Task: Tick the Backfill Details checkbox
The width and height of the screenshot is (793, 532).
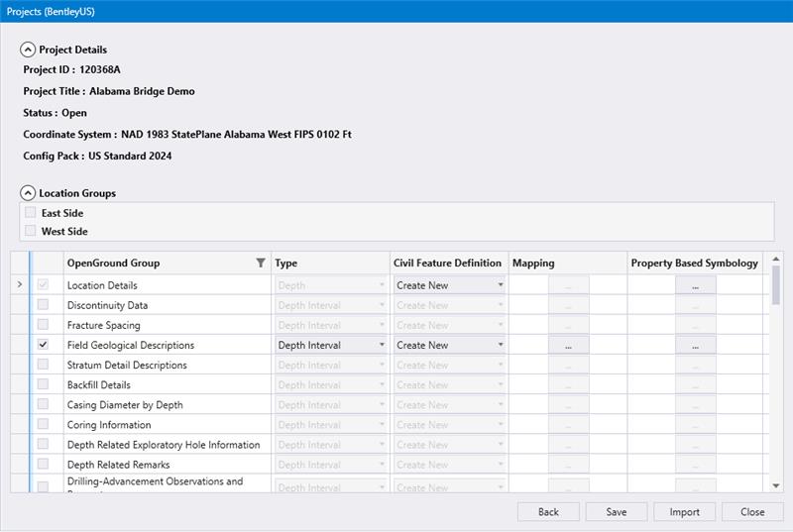Action: point(43,384)
